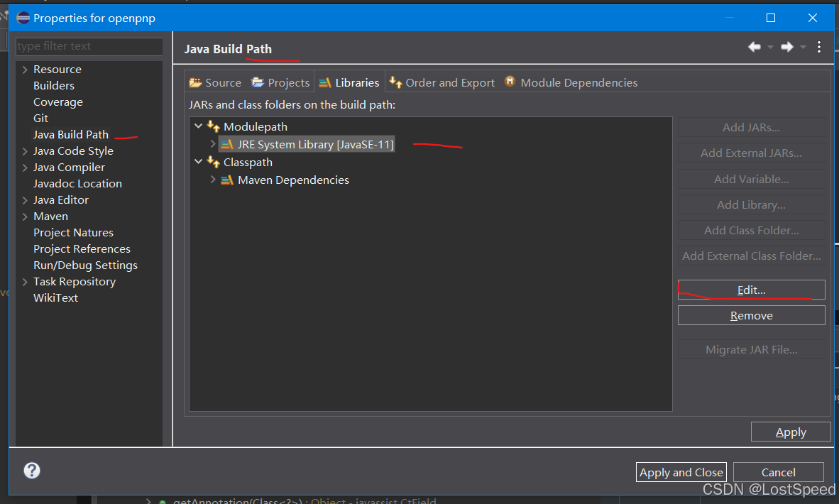The image size is (839, 504).
Task: Click the Remove button
Action: [x=751, y=314]
